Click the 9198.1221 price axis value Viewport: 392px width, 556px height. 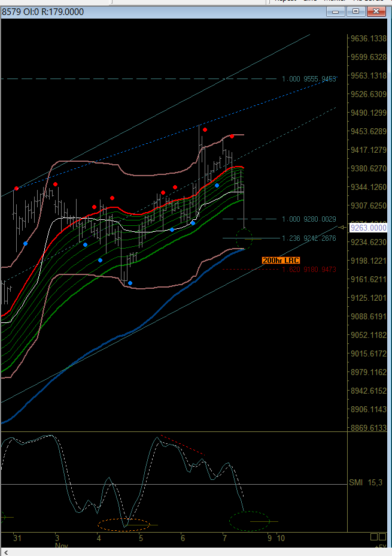coord(368,261)
